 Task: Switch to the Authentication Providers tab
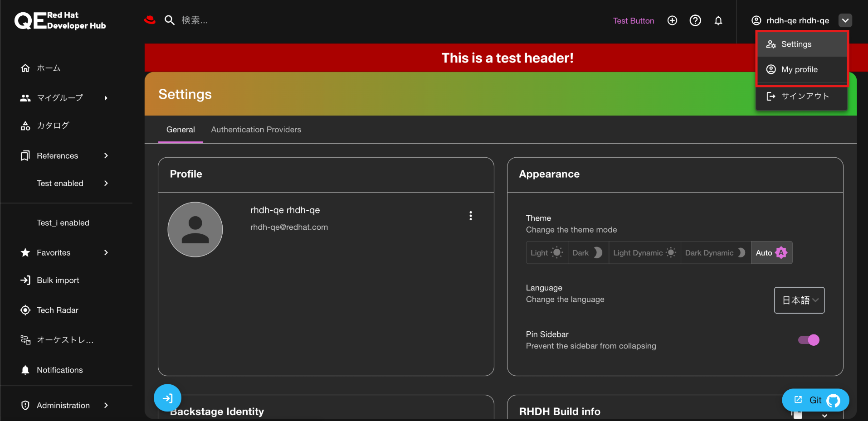(256, 130)
